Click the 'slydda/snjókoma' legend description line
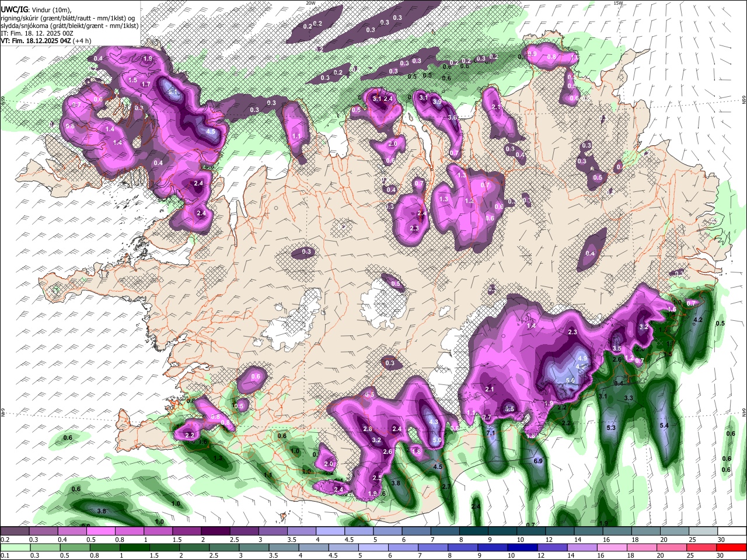 pos(69,25)
